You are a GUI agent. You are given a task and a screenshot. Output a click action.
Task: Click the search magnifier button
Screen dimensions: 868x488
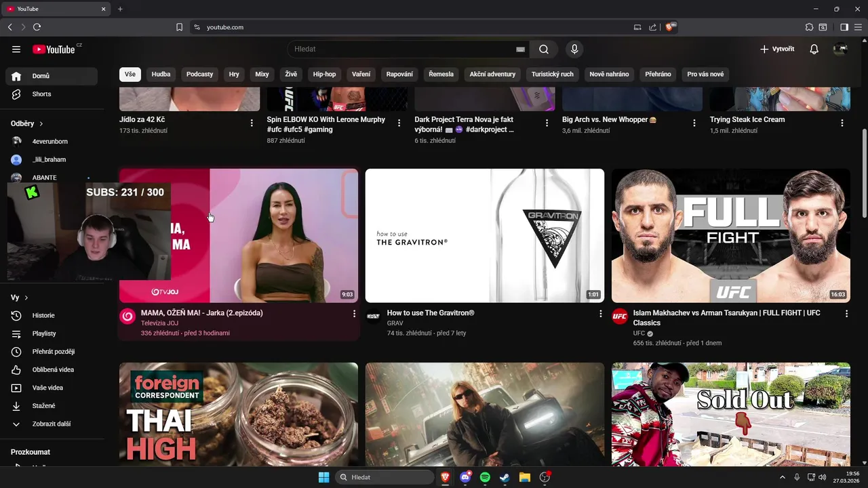tap(544, 49)
